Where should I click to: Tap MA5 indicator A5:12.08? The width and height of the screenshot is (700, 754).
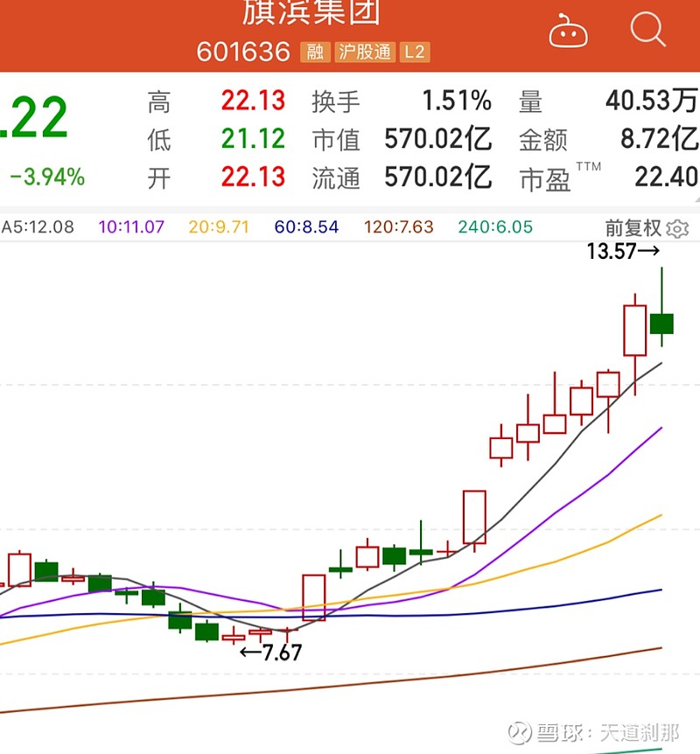pyautogui.click(x=38, y=227)
